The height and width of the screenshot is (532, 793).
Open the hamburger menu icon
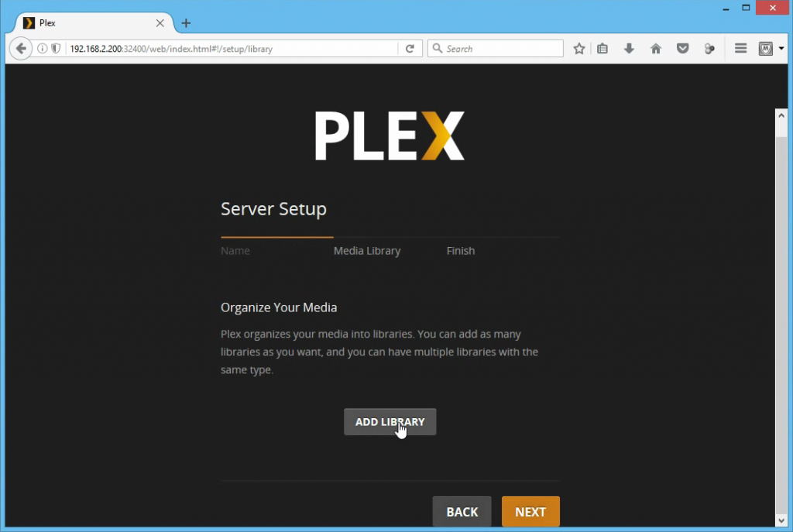pyautogui.click(x=740, y=49)
